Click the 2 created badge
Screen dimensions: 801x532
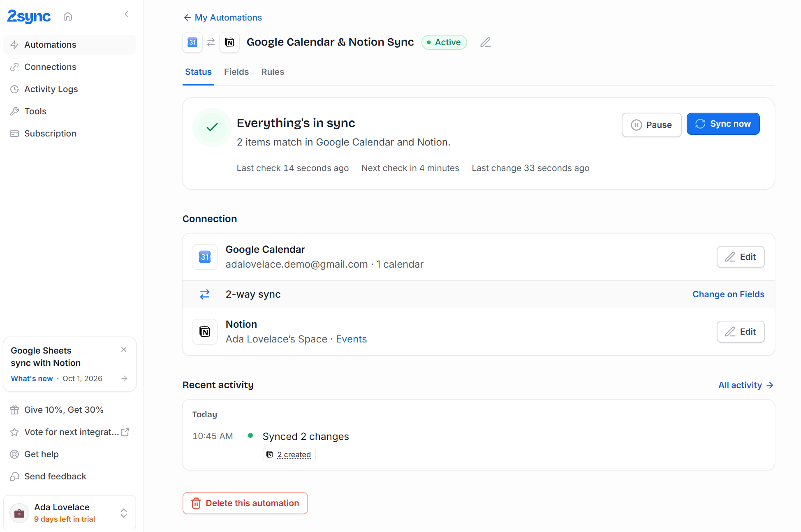[x=289, y=455]
